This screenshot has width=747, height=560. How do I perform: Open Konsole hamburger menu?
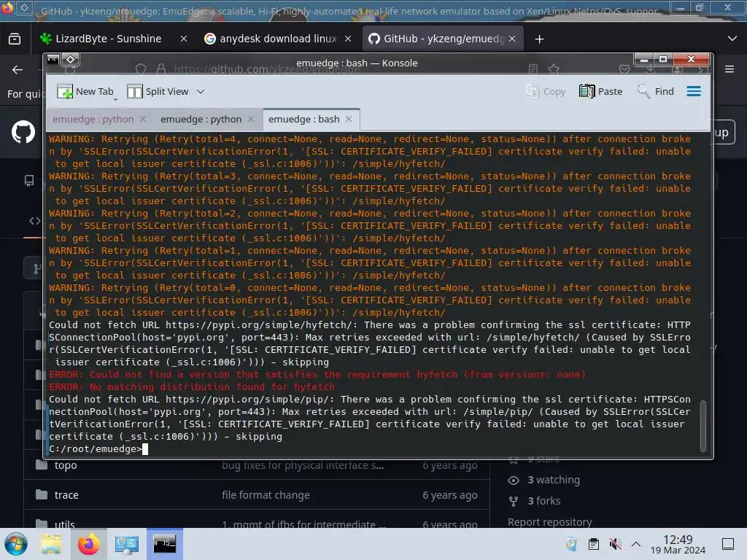point(694,91)
